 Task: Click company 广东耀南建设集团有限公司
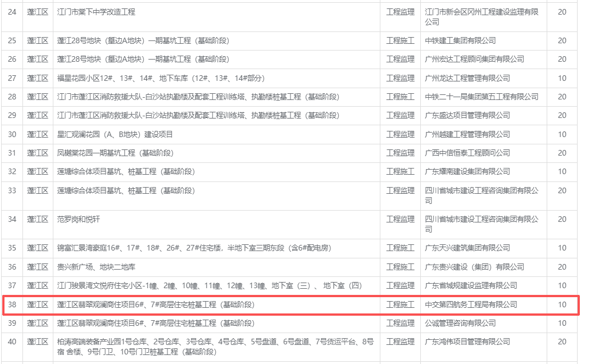467,171
